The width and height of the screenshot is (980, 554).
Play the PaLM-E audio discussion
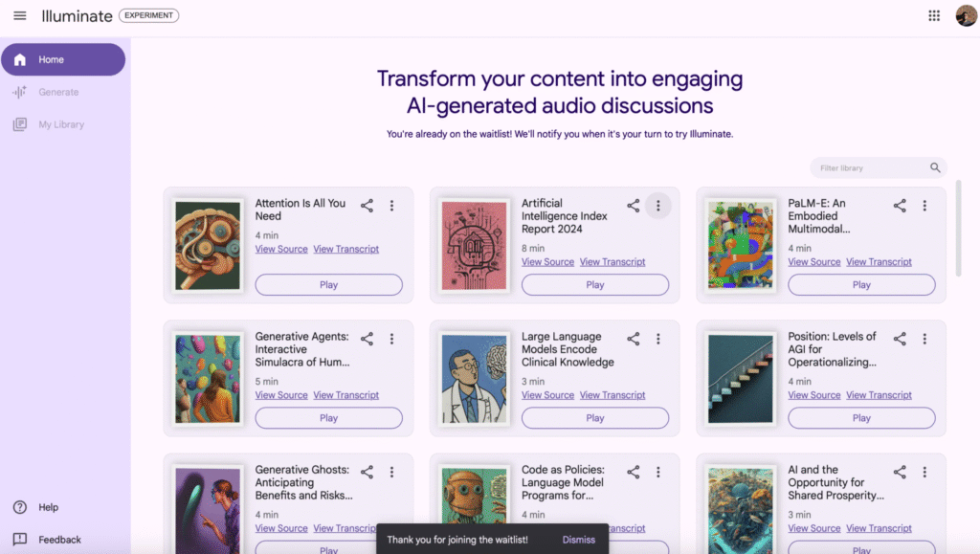(861, 285)
